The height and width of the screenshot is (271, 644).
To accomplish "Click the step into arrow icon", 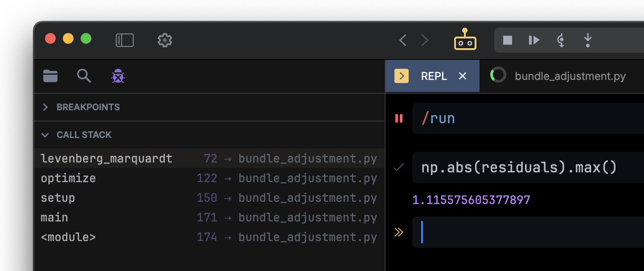I will pos(587,40).
